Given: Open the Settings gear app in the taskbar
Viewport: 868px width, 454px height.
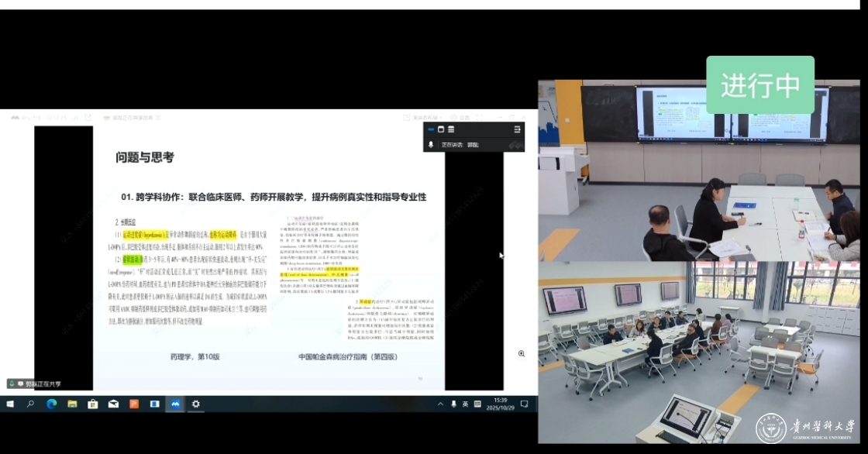Looking at the screenshot, I should pos(196,404).
